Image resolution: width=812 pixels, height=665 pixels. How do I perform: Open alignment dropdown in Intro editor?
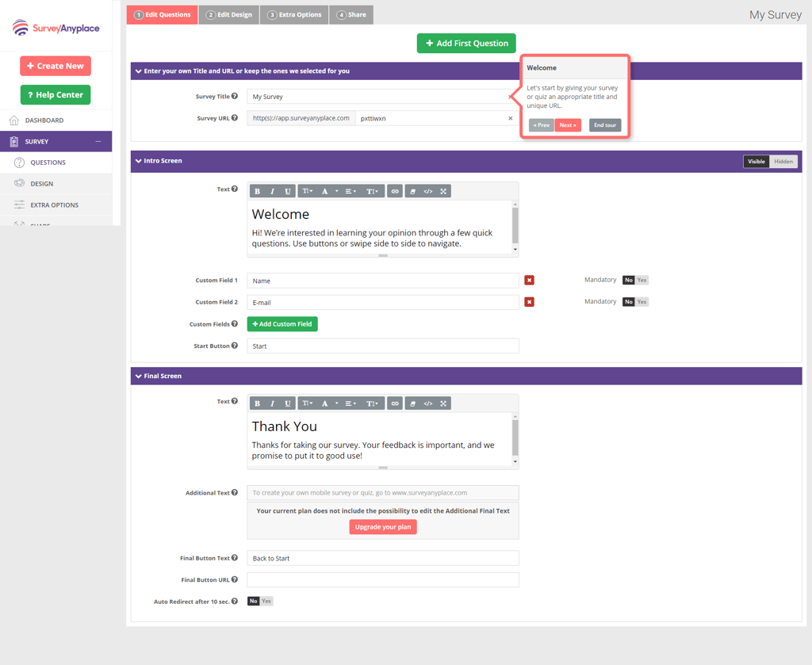pos(350,192)
